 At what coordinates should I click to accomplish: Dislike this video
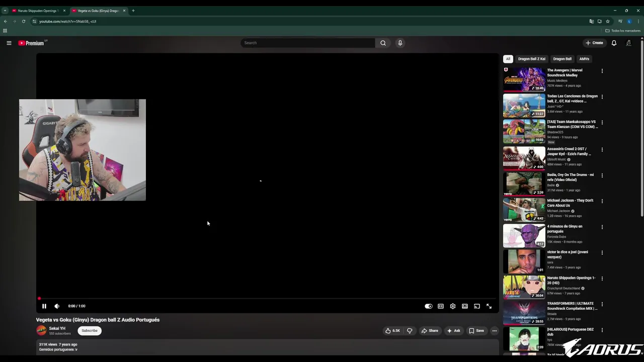[410, 331]
